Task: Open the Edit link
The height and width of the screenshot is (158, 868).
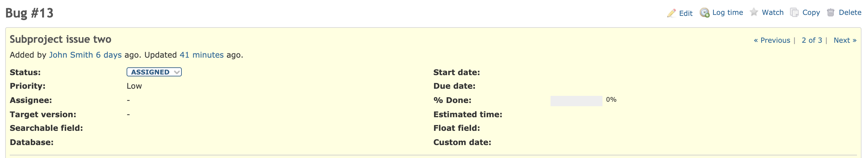Action: (685, 13)
